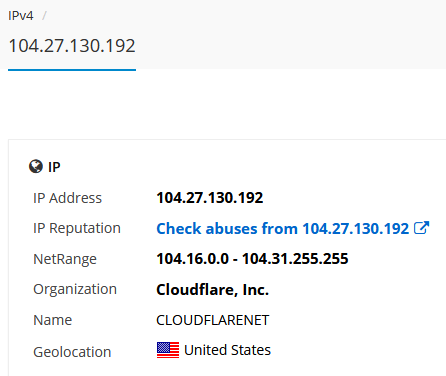Click the external link icon after abuse link
Screen dimensions: 446x376
coord(421,228)
